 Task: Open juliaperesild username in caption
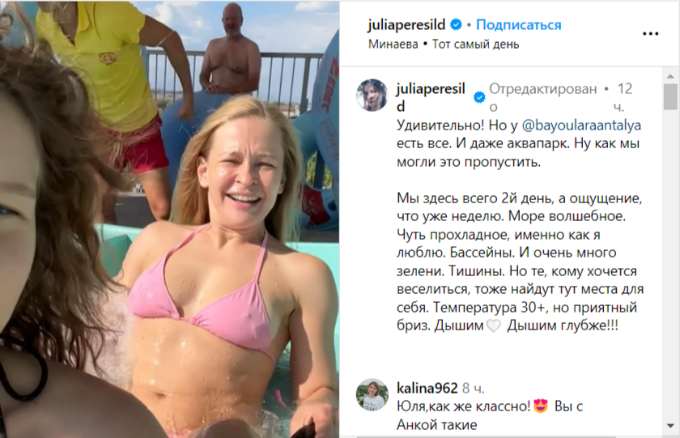pos(431,97)
